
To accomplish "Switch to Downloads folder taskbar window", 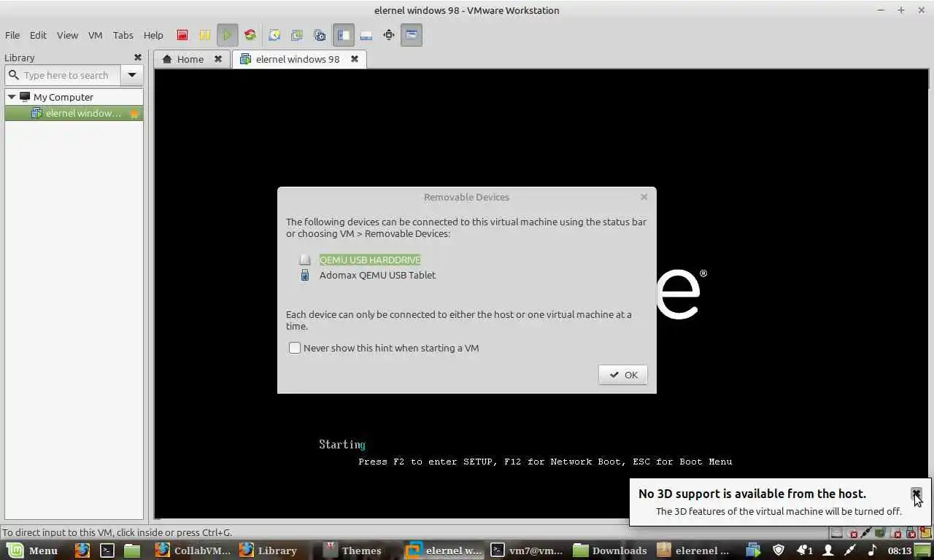I will (611, 551).
